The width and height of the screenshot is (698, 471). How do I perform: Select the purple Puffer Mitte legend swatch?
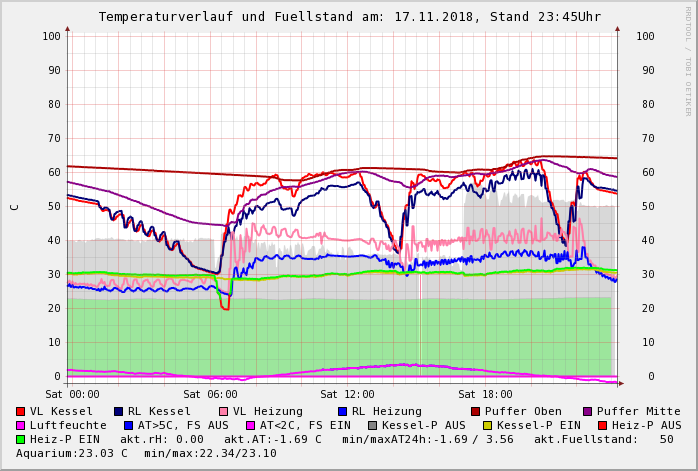pyautogui.click(x=588, y=412)
